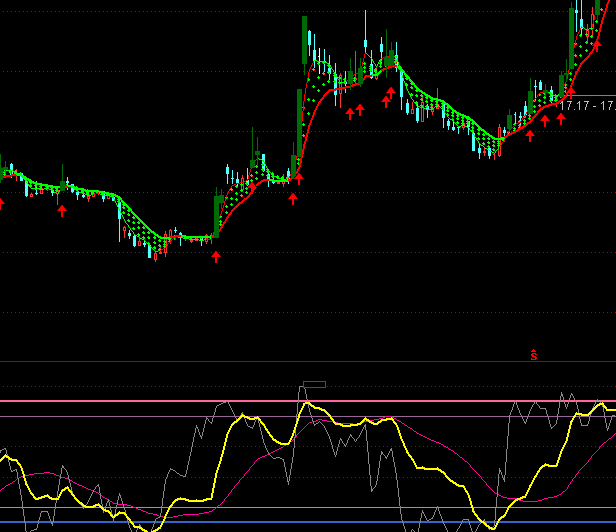The image size is (616, 532).
Task: Click the red arrow at far left edge
Action: pyautogui.click(x=1, y=204)
